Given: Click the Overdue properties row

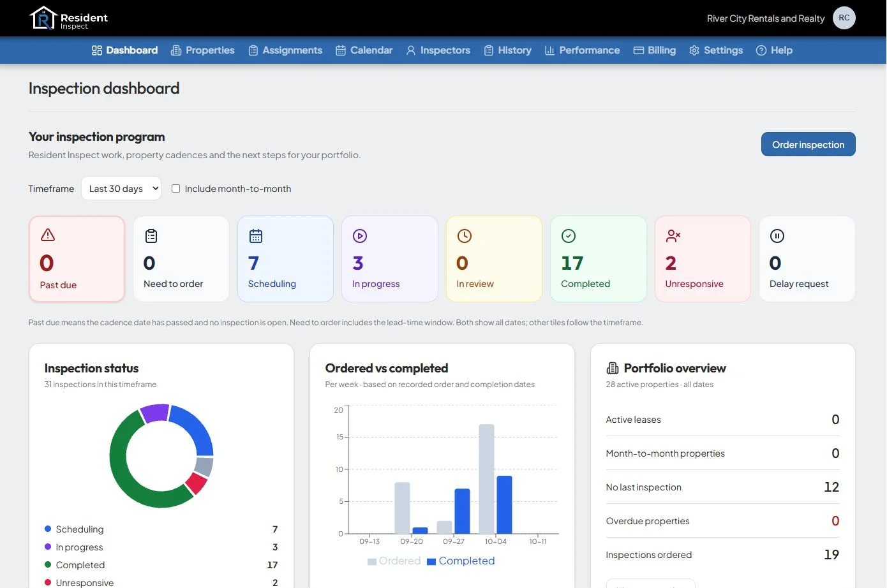Looking at the screenshot, I should 722,521.
